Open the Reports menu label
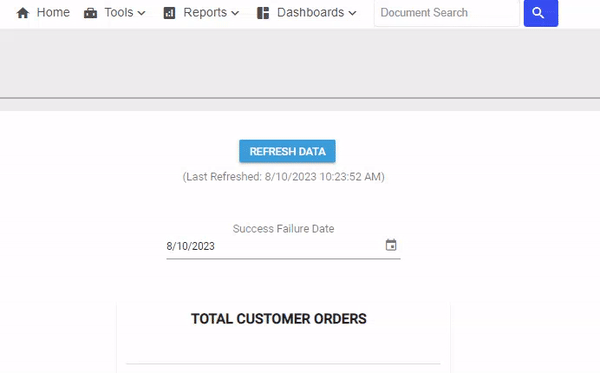 [205, 13]
